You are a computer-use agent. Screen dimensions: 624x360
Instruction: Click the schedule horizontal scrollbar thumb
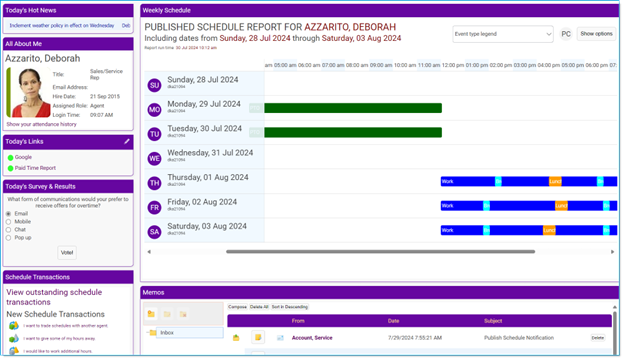tap(380, 252)
